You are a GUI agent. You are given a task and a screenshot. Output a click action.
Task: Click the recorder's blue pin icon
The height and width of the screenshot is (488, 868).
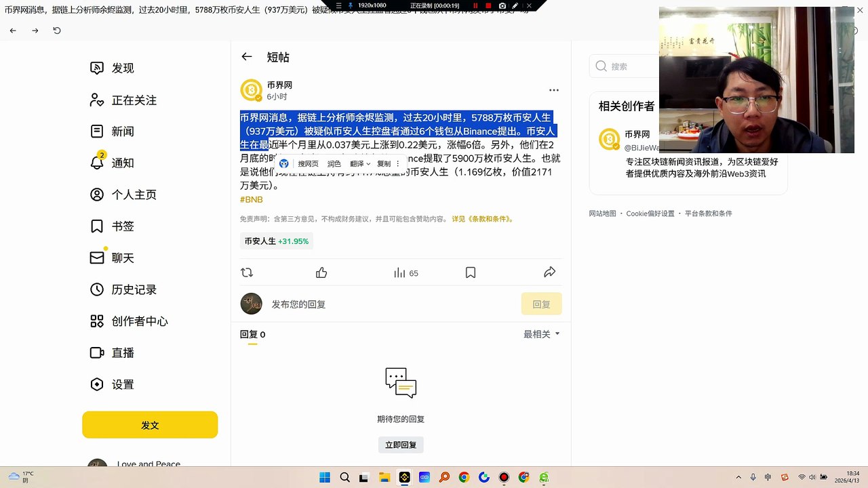[x=351, y=5]
